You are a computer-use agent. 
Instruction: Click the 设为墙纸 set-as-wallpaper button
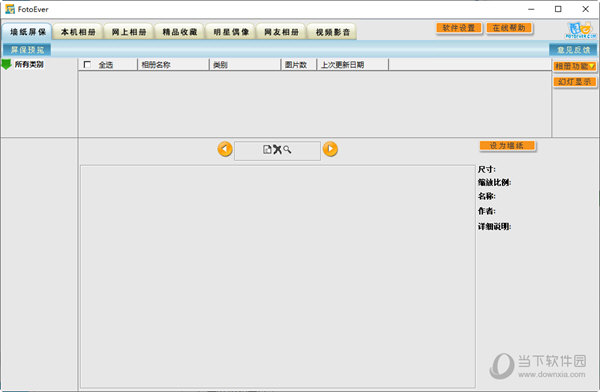(507, 145)
